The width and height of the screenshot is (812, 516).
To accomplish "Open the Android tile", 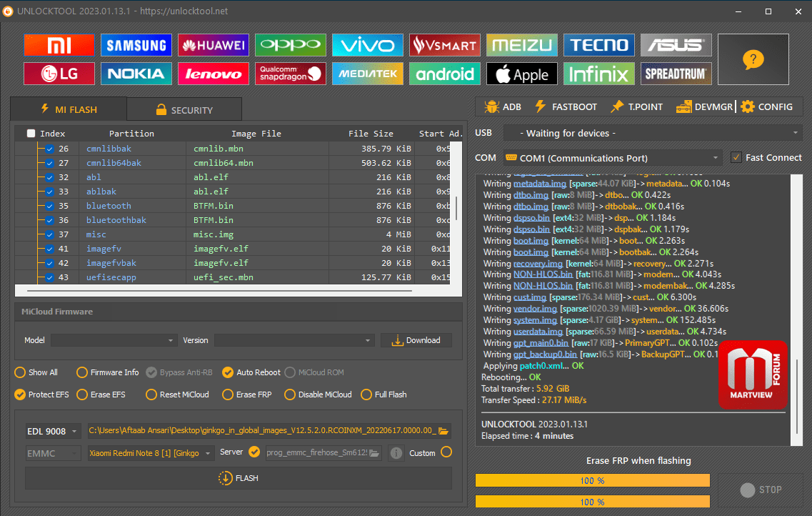I will point(445,74).
